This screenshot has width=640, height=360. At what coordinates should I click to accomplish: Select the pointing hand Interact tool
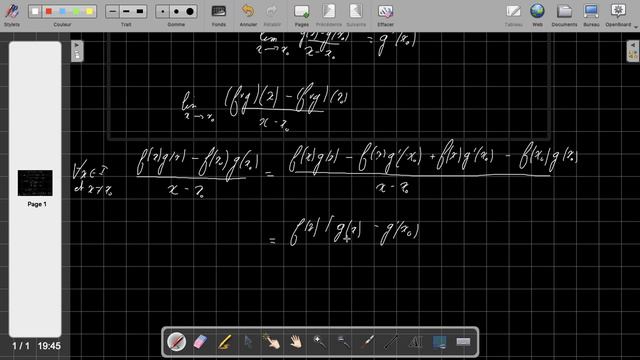click(272, 342)
